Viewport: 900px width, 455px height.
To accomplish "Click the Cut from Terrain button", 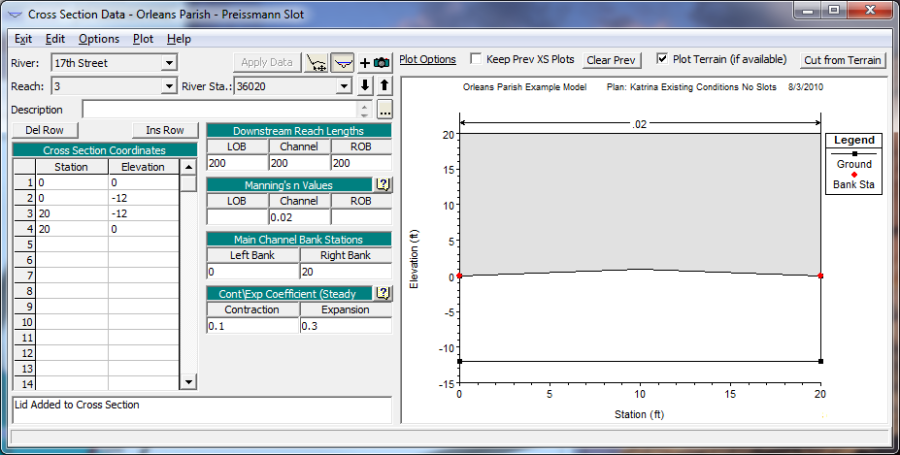I will coord(842,60).
